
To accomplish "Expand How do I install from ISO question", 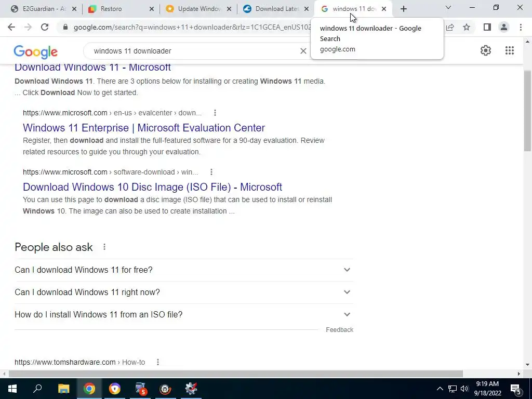I will 184,314.
